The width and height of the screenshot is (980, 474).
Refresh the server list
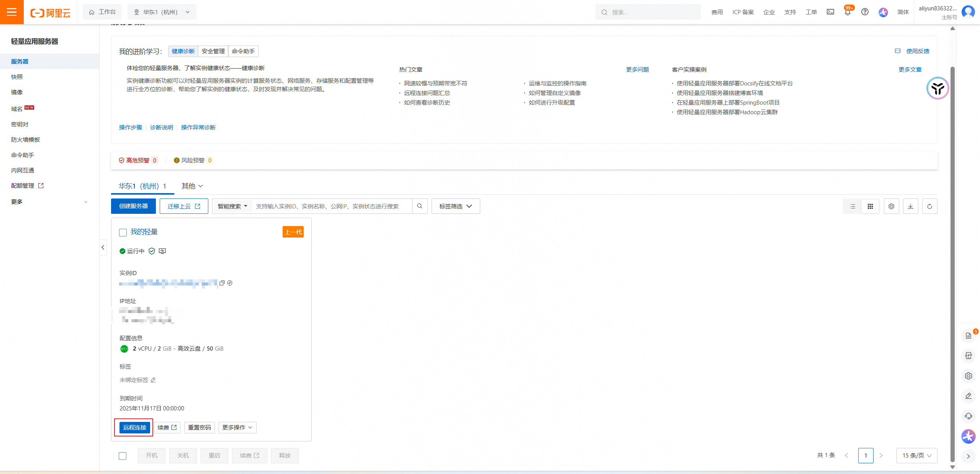click(929, 207)
